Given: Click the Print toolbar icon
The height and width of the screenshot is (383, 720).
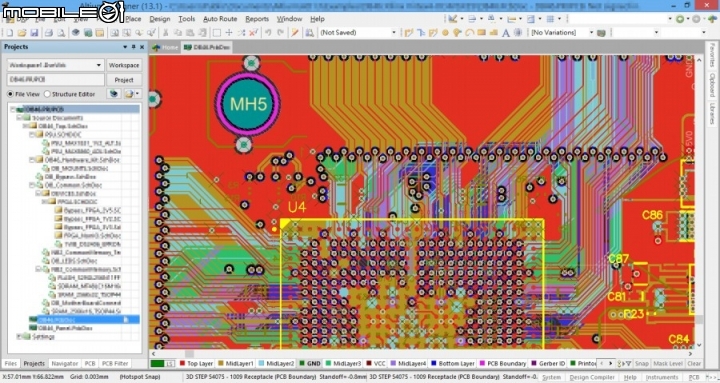Looking at the screenshot, I should pos(49,33).
